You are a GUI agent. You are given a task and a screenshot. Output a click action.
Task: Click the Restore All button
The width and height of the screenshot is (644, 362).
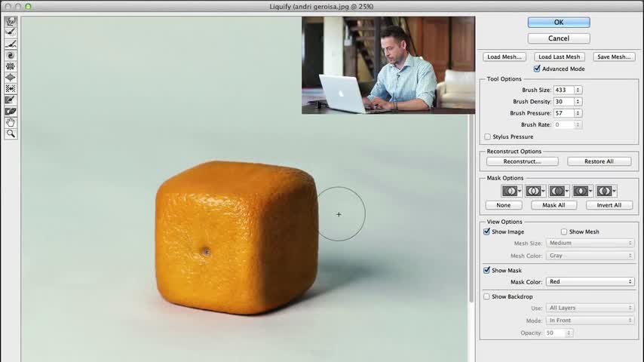[599, 161]
